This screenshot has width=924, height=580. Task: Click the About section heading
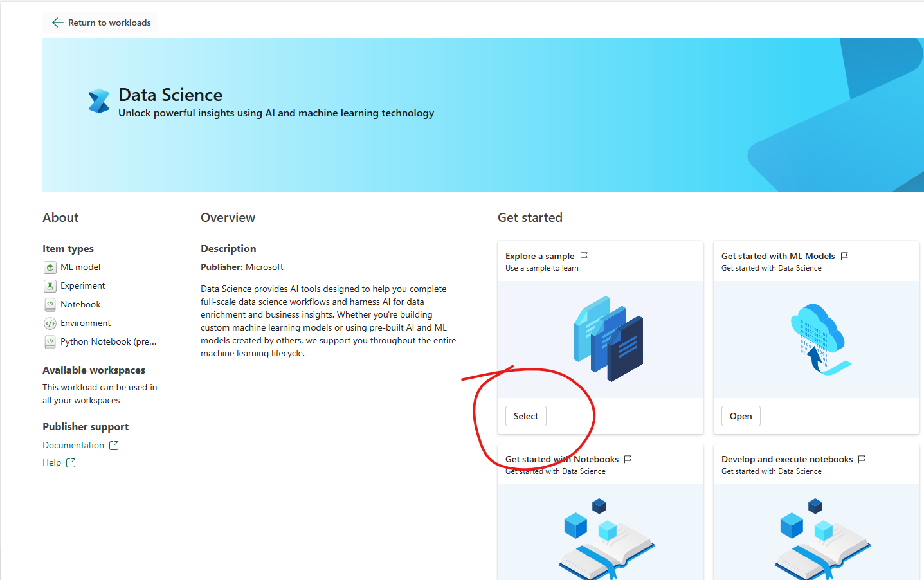tap(60, 217)
